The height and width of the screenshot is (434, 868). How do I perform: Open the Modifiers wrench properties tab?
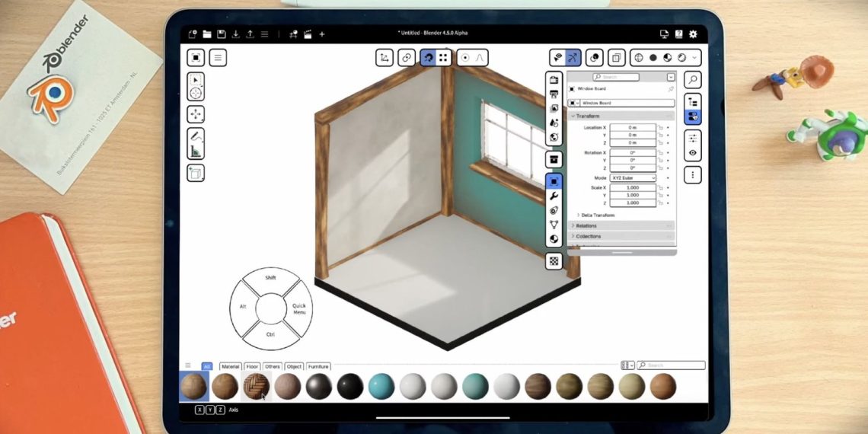pyautogui.click(x=554, y=196)
